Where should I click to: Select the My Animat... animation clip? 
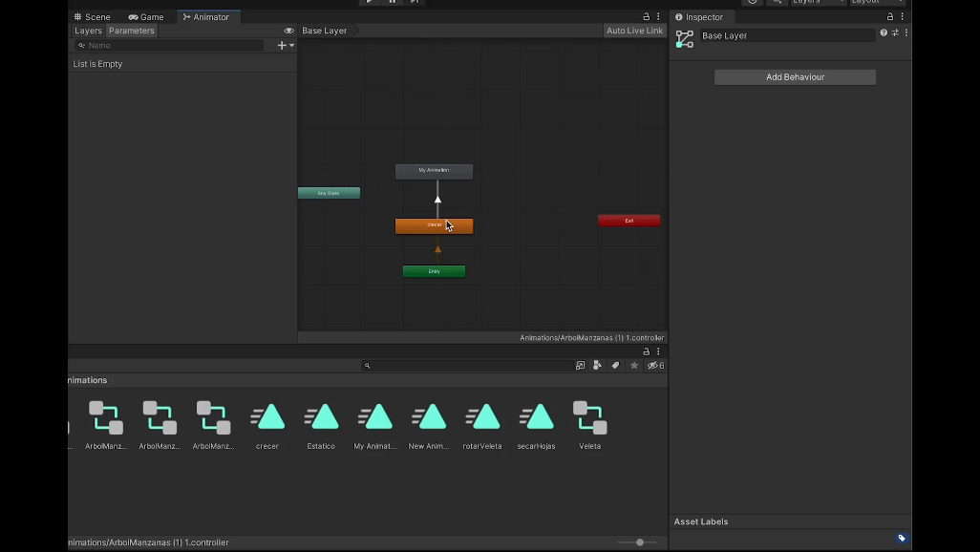[x=375, y=425]
